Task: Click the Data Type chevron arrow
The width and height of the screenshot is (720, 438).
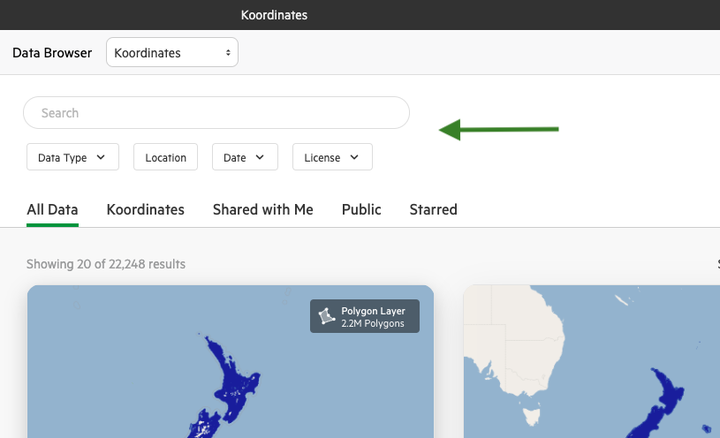Action: pyautogui.click(x=101, y=157)
